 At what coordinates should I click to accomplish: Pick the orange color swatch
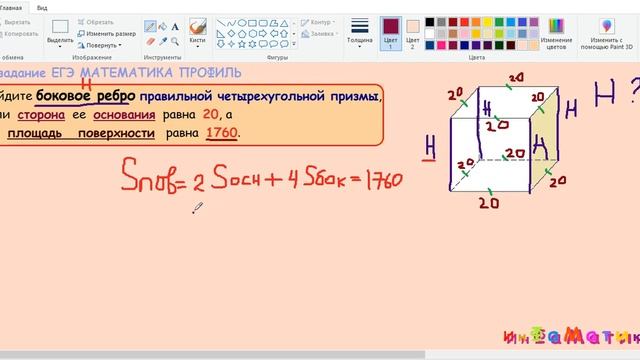[476, 22]
